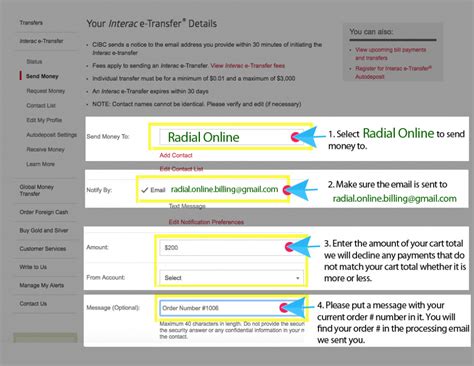Click the page heading Your Interac e-Transfer Details
Screen dimensions: 474x366
point(152,23)
